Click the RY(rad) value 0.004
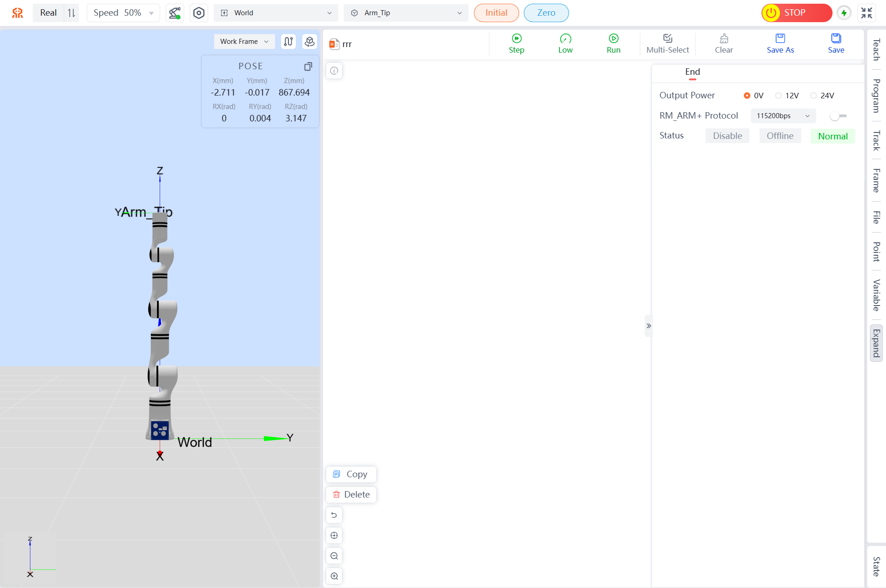886x588 pixels. click(260, 119)
